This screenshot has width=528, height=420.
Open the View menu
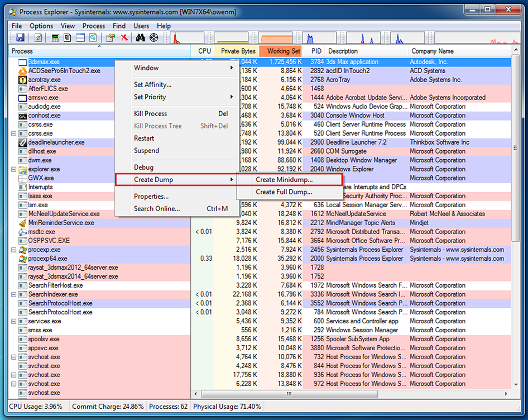pos(68,26)
